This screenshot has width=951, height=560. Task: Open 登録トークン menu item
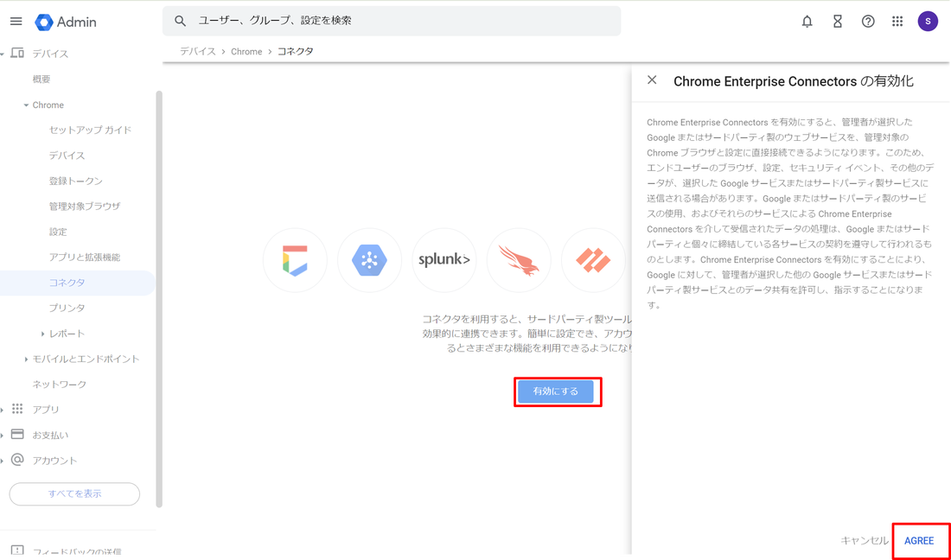coord(76,181)
